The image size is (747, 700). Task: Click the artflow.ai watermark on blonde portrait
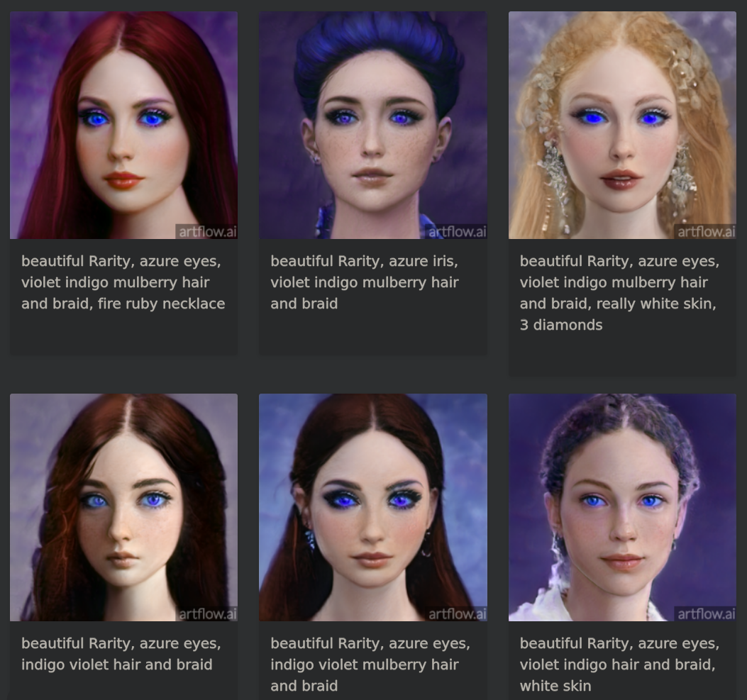coord(705,231)
